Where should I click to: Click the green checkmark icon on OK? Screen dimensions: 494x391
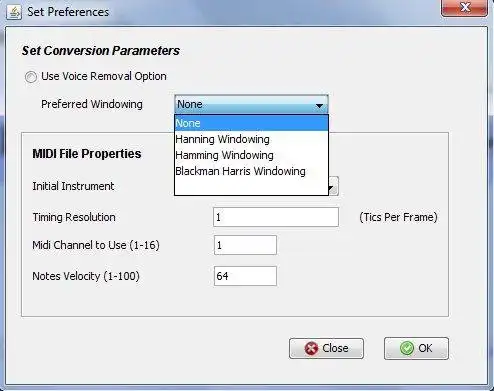point(407,348)
